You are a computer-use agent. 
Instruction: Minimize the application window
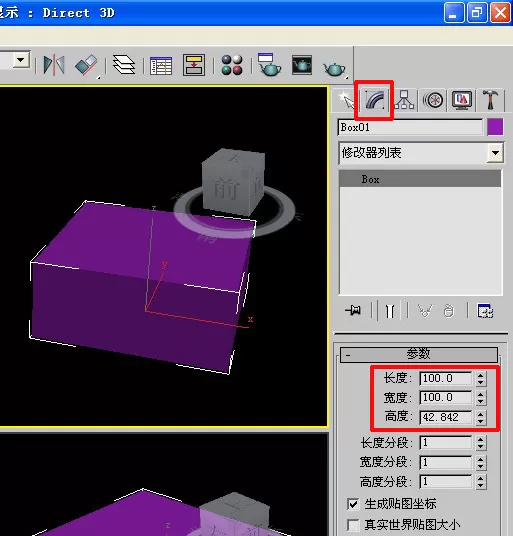[454, 13]
